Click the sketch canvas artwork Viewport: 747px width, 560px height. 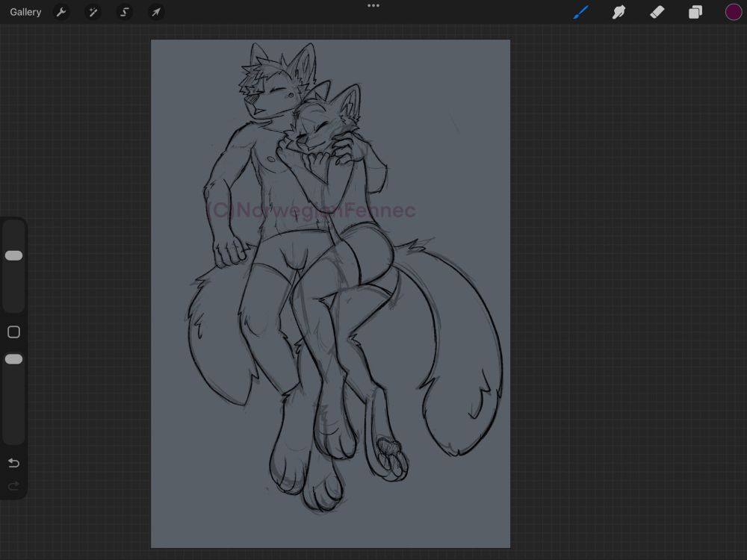pos(330,293)
